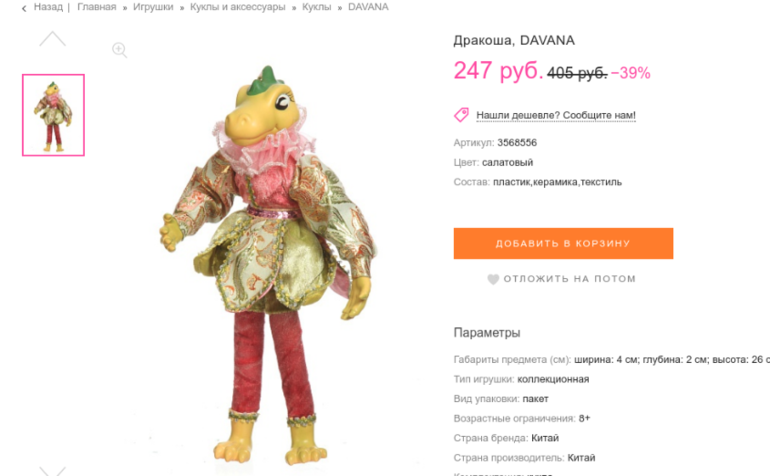
Task: Click the back chevron before Назад
Action: pos(24,8)
